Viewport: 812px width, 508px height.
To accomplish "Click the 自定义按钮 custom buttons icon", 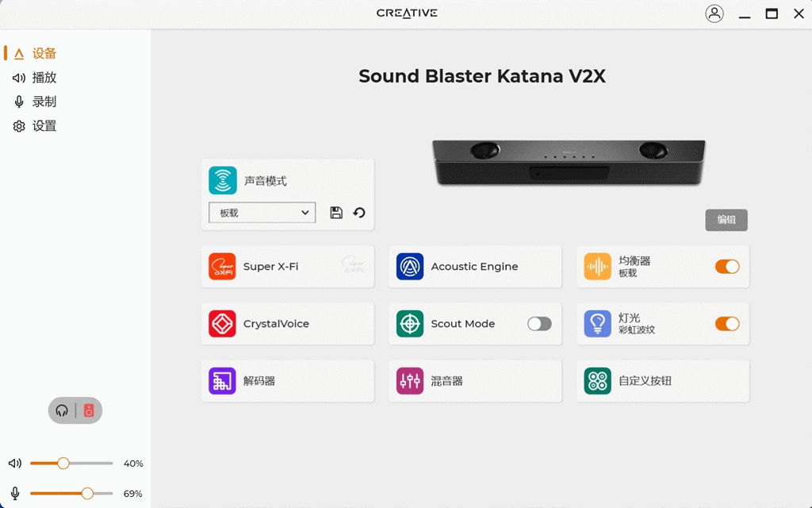I will (x=597, y=380).
